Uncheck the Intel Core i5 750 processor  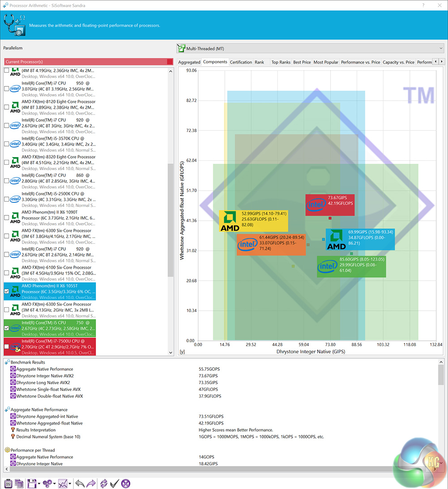(x=6, y=328)
